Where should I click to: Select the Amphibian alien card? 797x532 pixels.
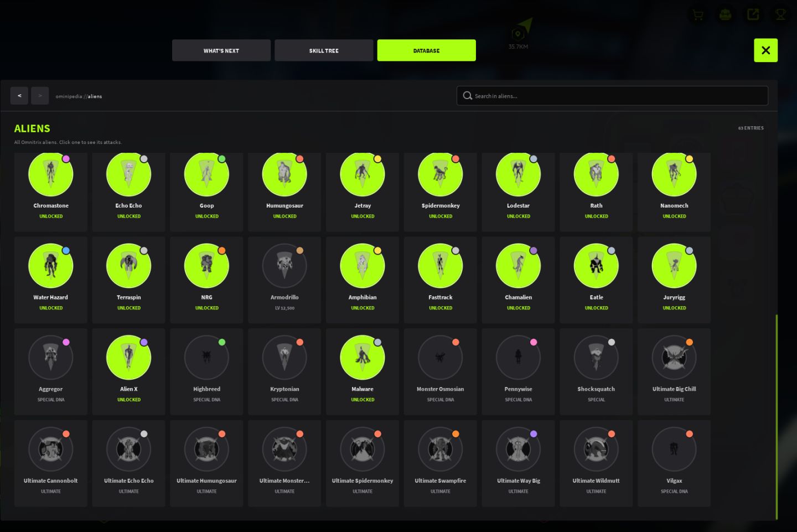point(363,280)
